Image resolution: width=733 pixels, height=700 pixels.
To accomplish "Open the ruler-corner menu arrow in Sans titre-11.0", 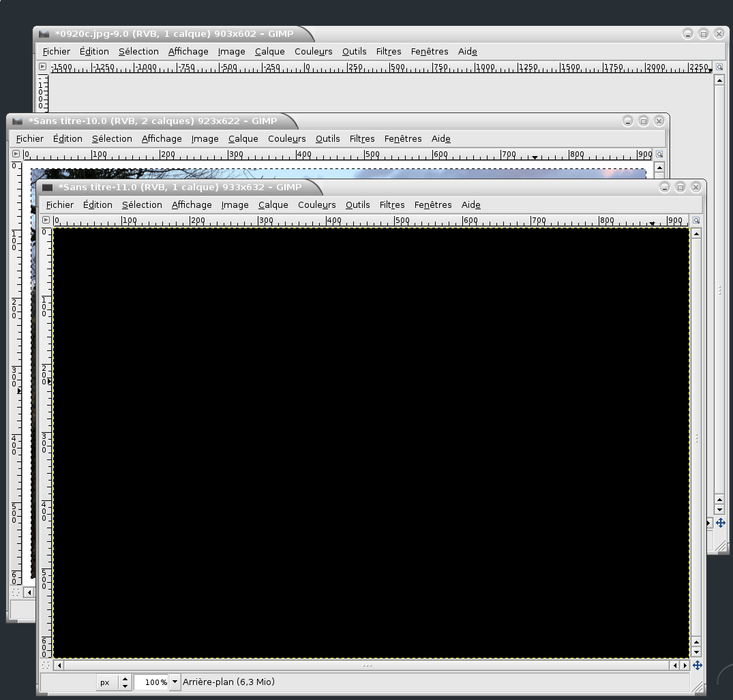I will (x=46, y=220).
